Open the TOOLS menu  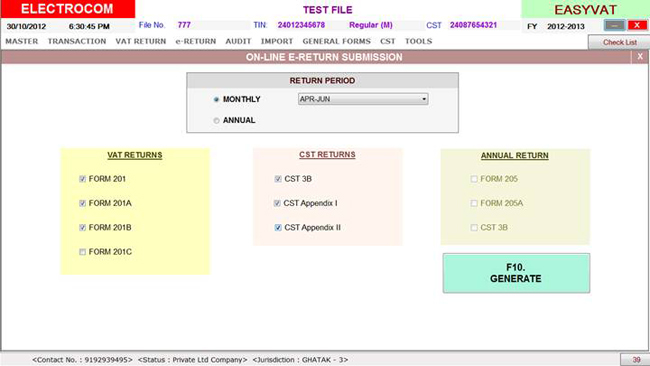pos(418,41)
